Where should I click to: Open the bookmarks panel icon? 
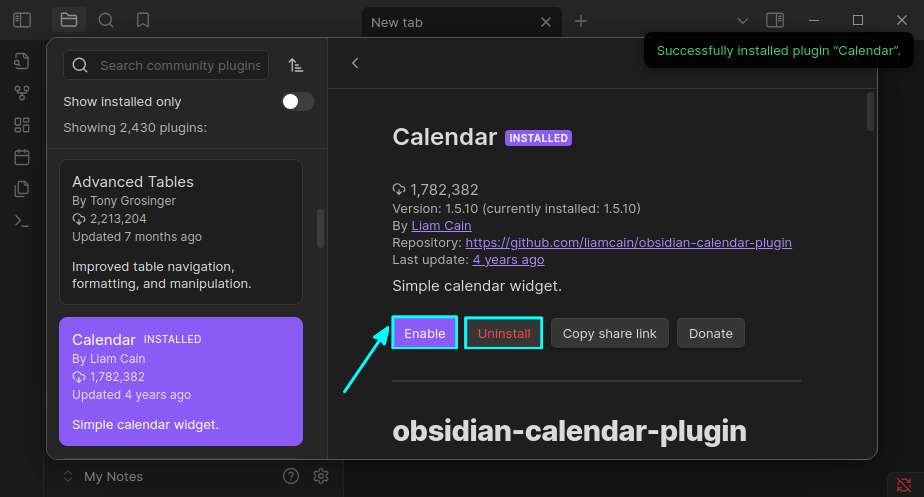click(143, 20)
